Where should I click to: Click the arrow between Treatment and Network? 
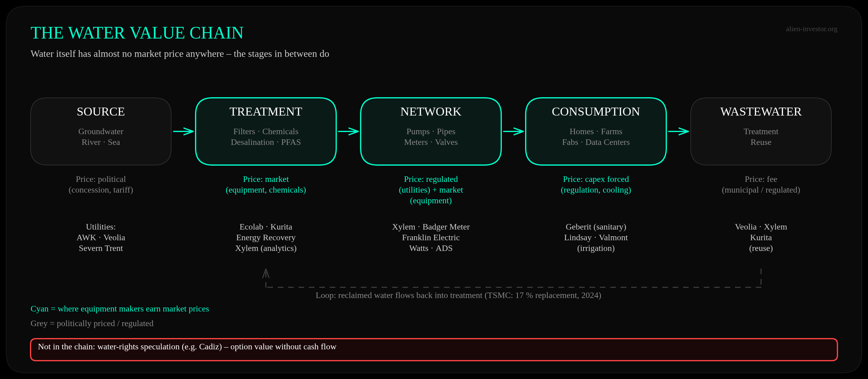(348, 131)
